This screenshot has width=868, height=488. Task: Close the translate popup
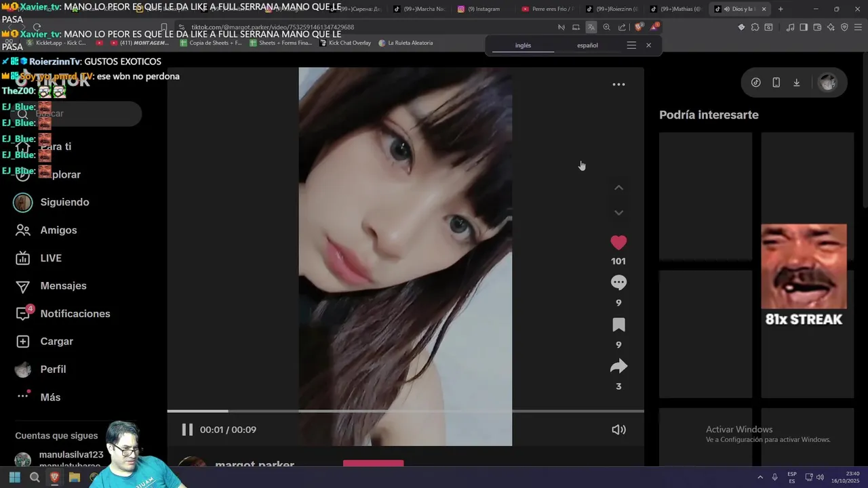pos(648,45)
